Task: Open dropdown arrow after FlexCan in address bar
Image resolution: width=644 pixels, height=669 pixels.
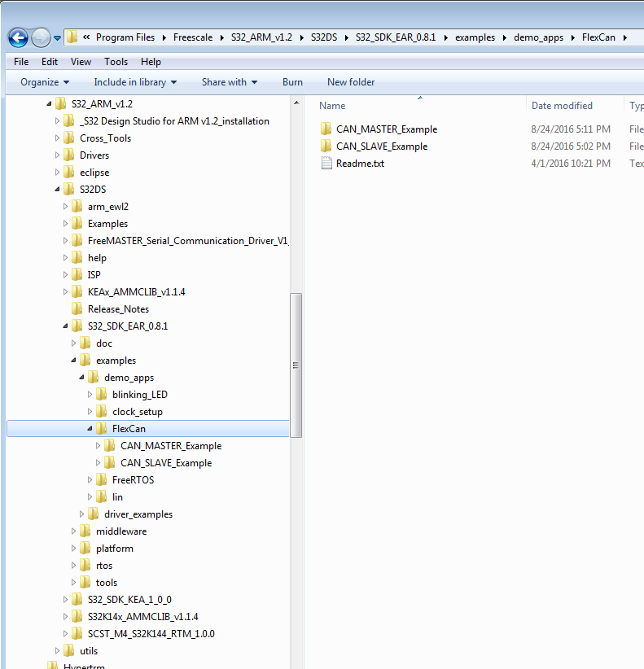Action: (x=624, y=37)
